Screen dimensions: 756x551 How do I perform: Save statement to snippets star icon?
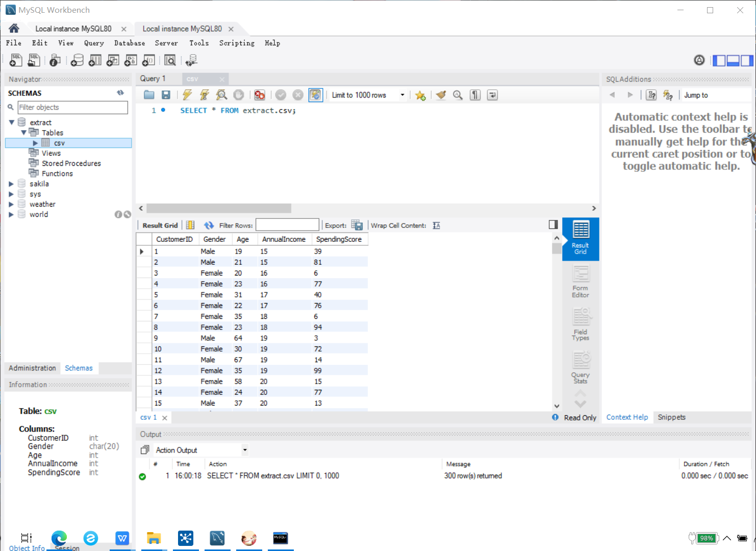coord(420,95)
